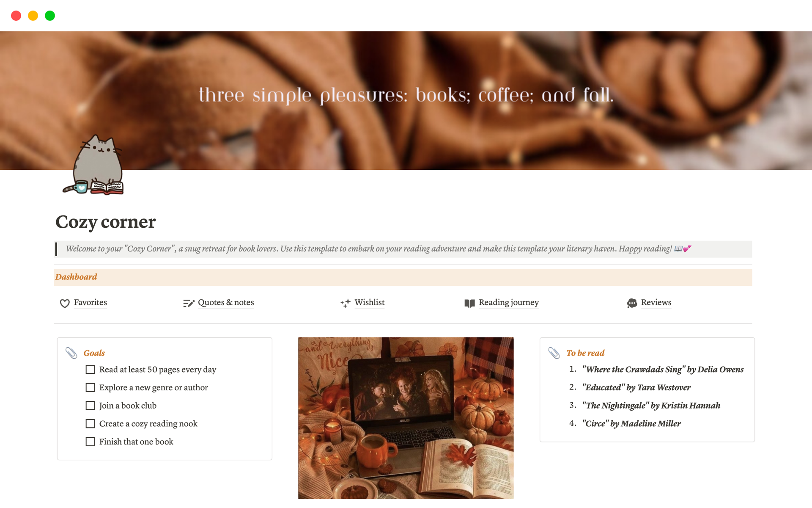812x508 pixels.
Task: Go to the Reading journey page
Action: point(509,302)
